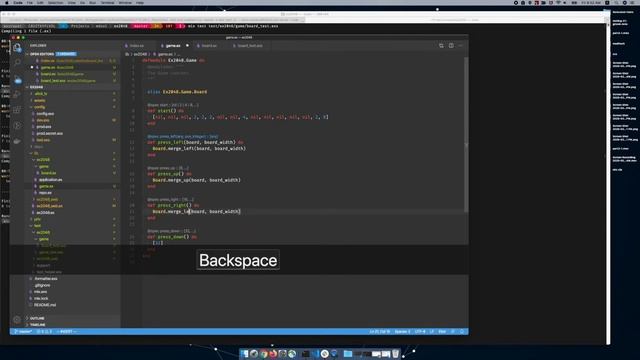This screenshot has height=360, width=640.
Task: Open the blue Source Control activity icon
Action: click(x=18, y=79)
